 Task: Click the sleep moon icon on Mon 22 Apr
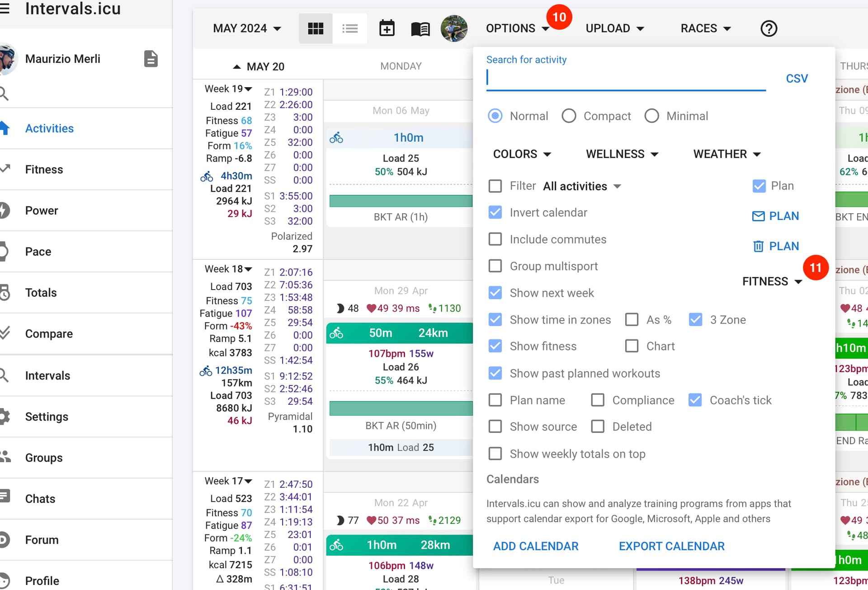[x=340, y=520]
